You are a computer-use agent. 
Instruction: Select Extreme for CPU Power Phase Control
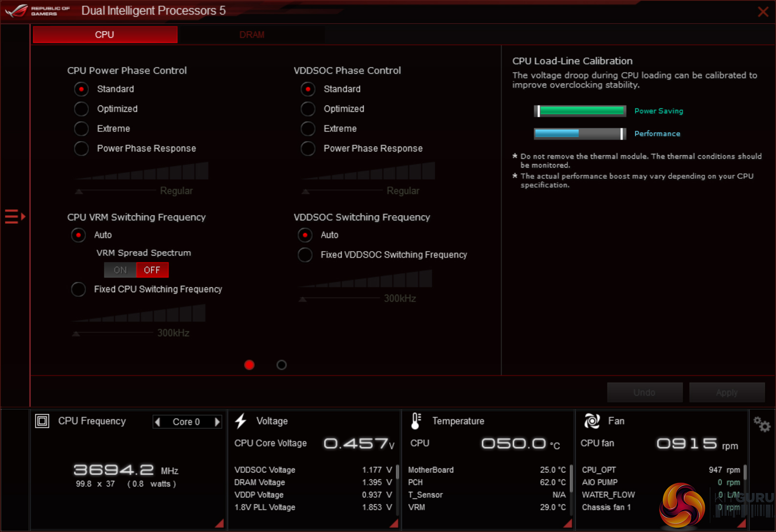click(81, 128)
